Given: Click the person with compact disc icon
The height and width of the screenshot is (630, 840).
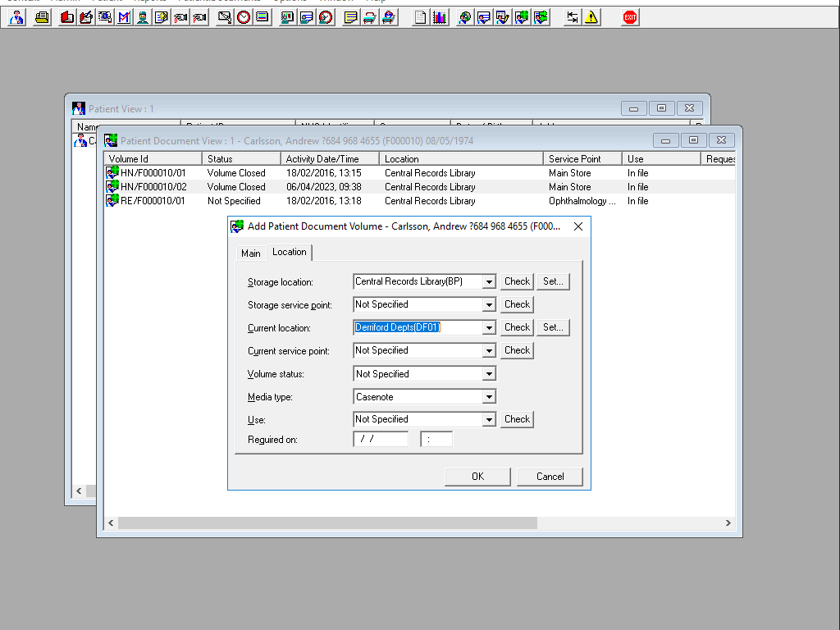Looking at the screenshot, I should 465,18.
